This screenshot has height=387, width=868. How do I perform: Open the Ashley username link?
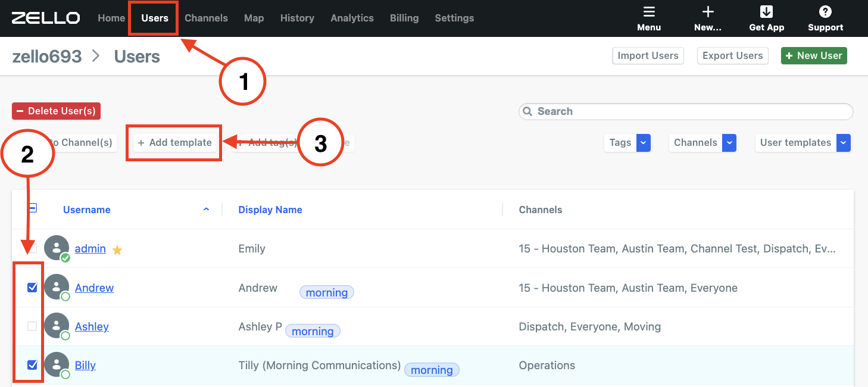(92, 326)
